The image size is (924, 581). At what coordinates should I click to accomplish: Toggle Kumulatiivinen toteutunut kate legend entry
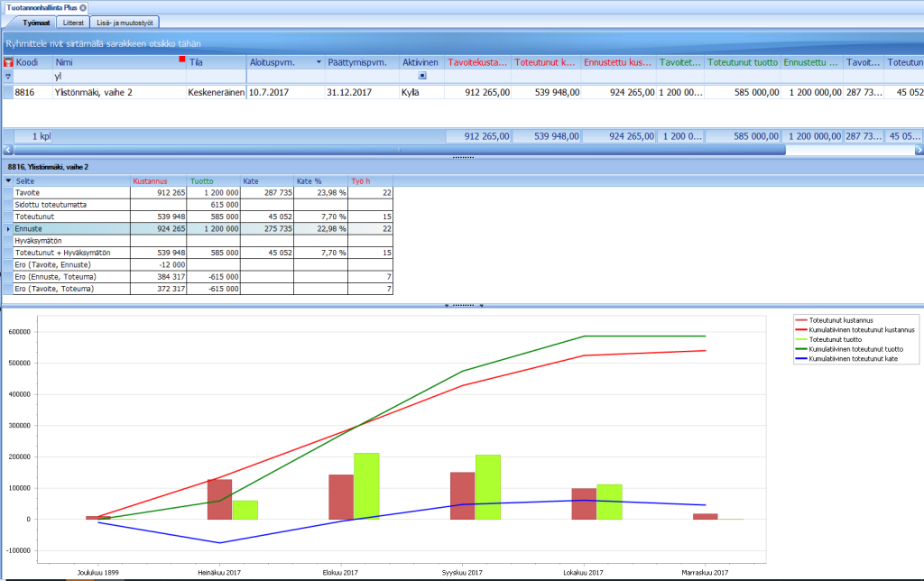coord(853,359)
